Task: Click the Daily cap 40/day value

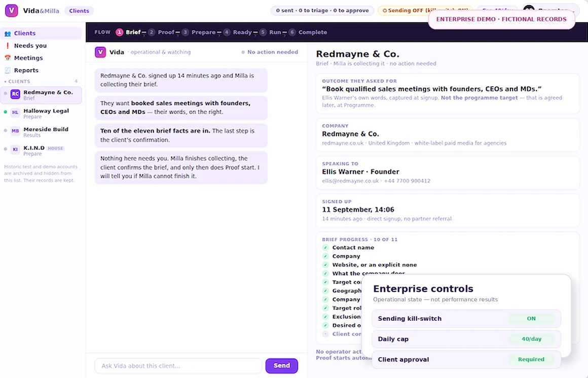Action: (531, 339)
